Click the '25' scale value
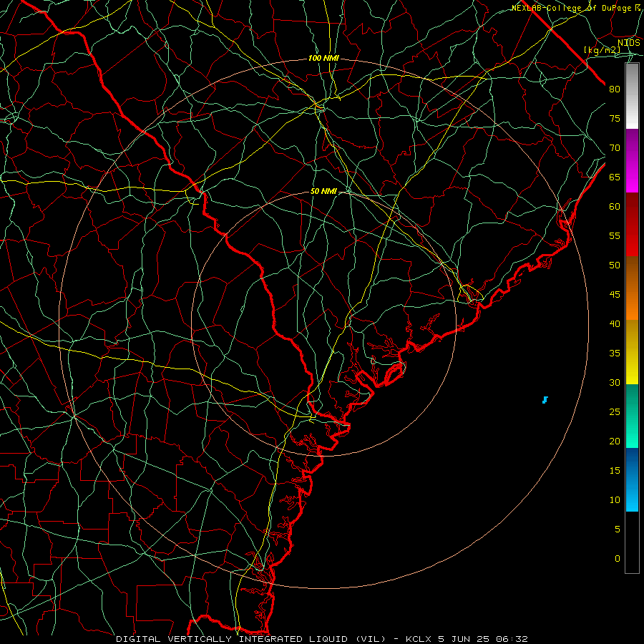The width and height of the screenshot is (644, 644). pyautogui.click(x=615, y=412)
